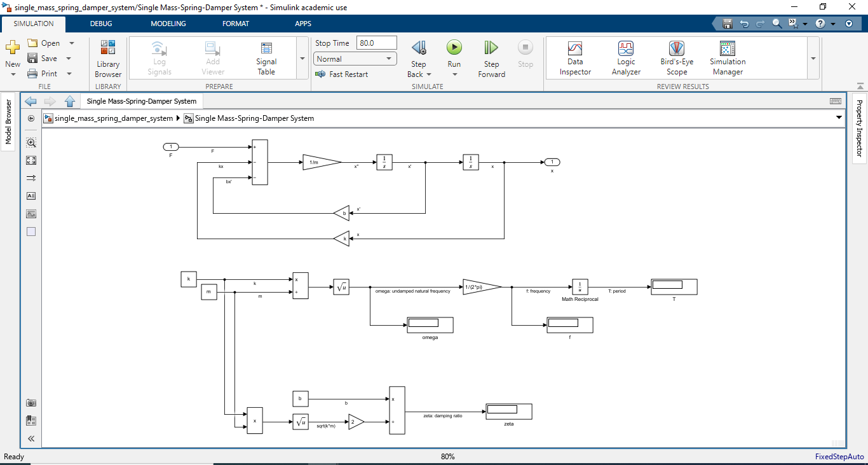868x465 pixels.
Task: Show the Model Browser panel
Action: coord(8,118)
